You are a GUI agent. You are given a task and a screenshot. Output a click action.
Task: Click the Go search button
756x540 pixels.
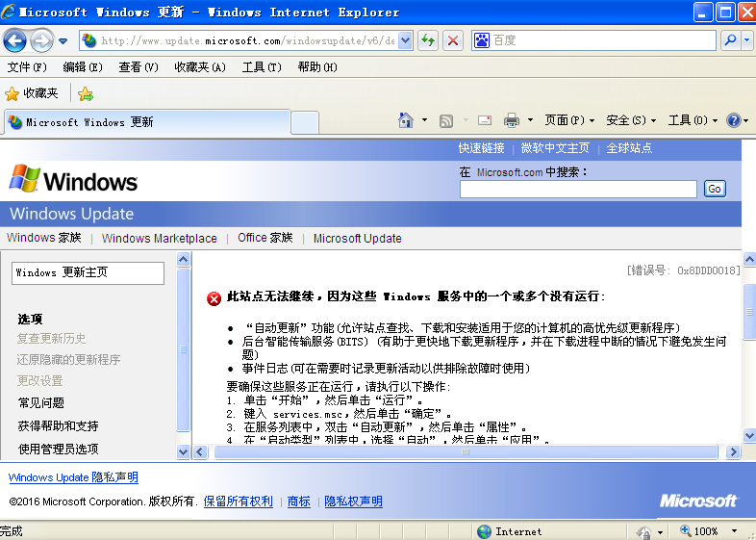714,189
